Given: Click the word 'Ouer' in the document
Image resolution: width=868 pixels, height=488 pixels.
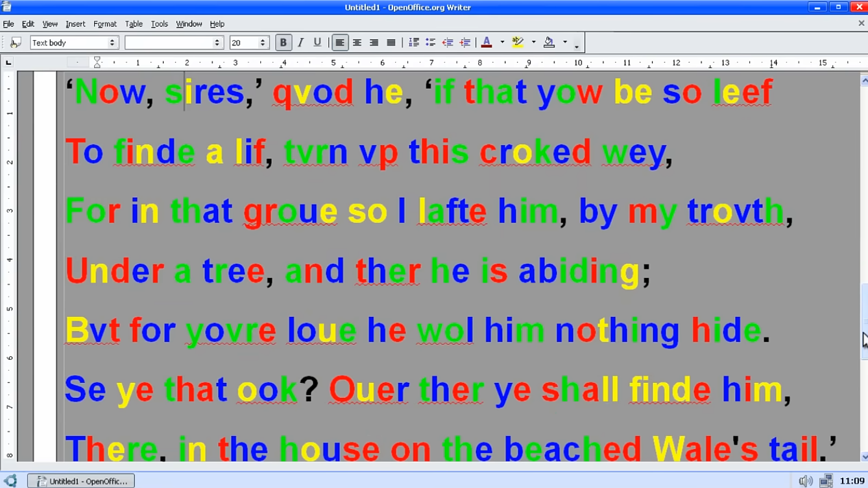Looking at the screenshot, I should pos(369,391).
